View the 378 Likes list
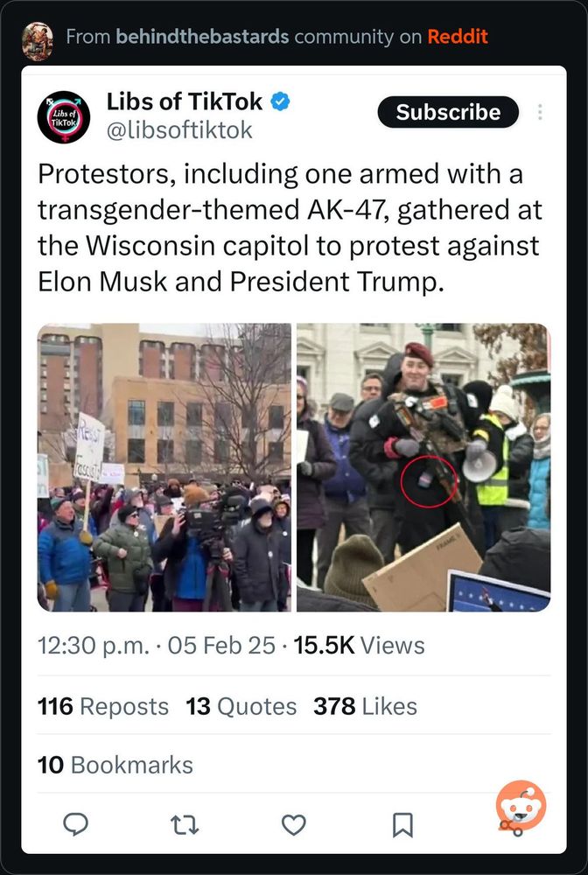Image resolution: width=588 pixels, height=875 pixels. point(365,706)
